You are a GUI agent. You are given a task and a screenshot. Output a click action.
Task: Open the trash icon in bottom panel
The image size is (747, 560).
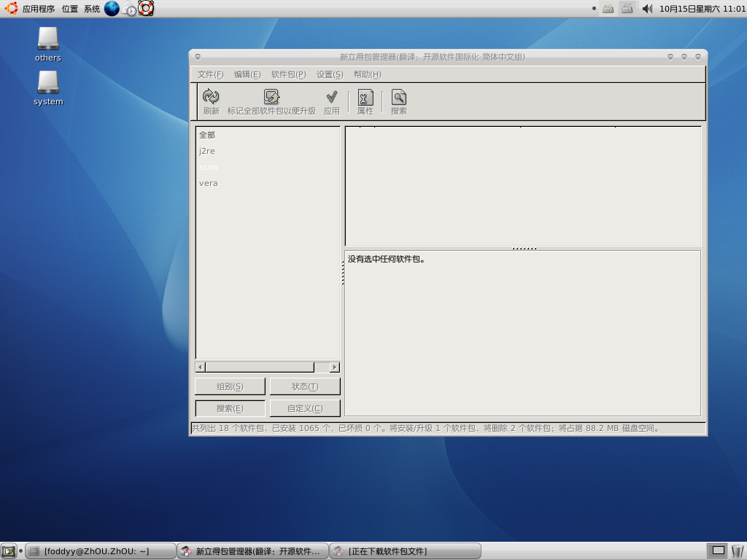click(x=738, y=551)
